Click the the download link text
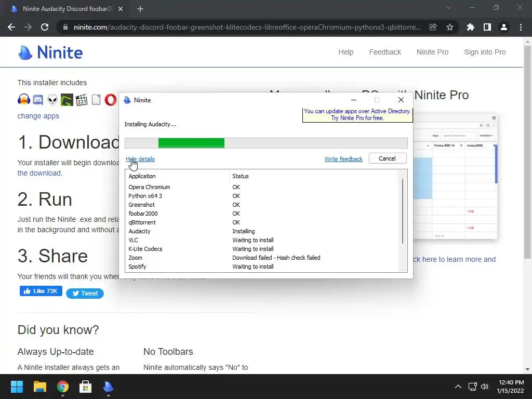Image resolution: width=532 pixels, height=399 pixels. [39, 173]
